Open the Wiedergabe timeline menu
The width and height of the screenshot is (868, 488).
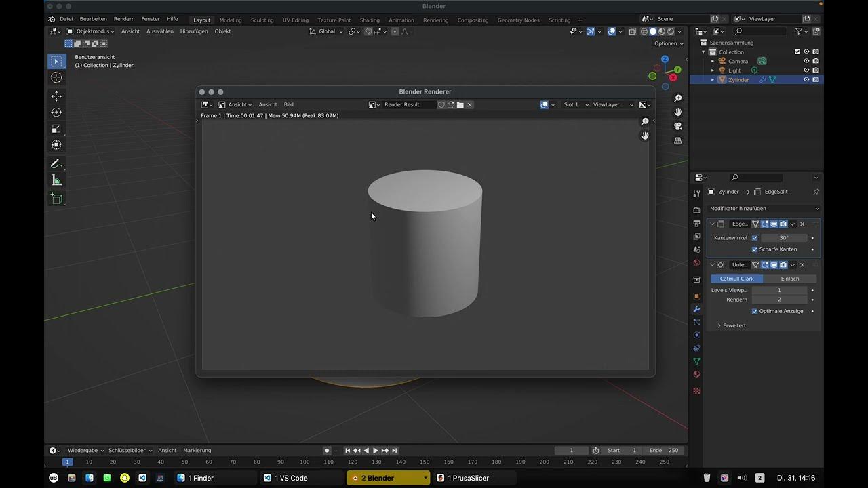click(85, 451)
